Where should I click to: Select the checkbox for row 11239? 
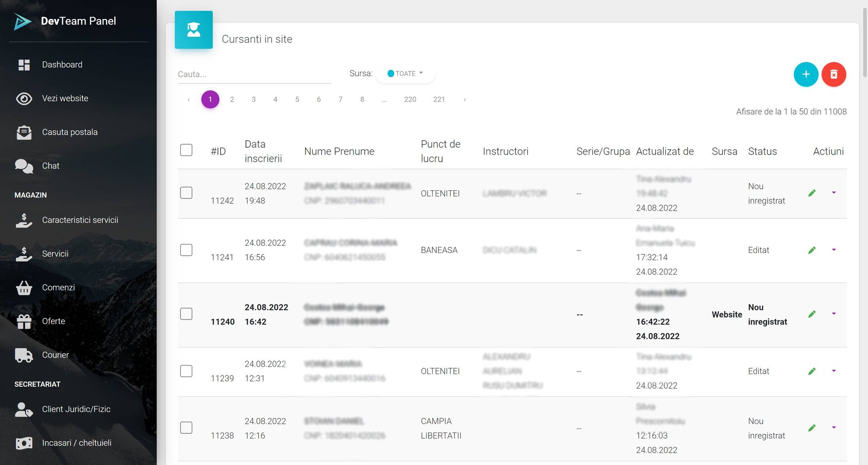[186, 371]
